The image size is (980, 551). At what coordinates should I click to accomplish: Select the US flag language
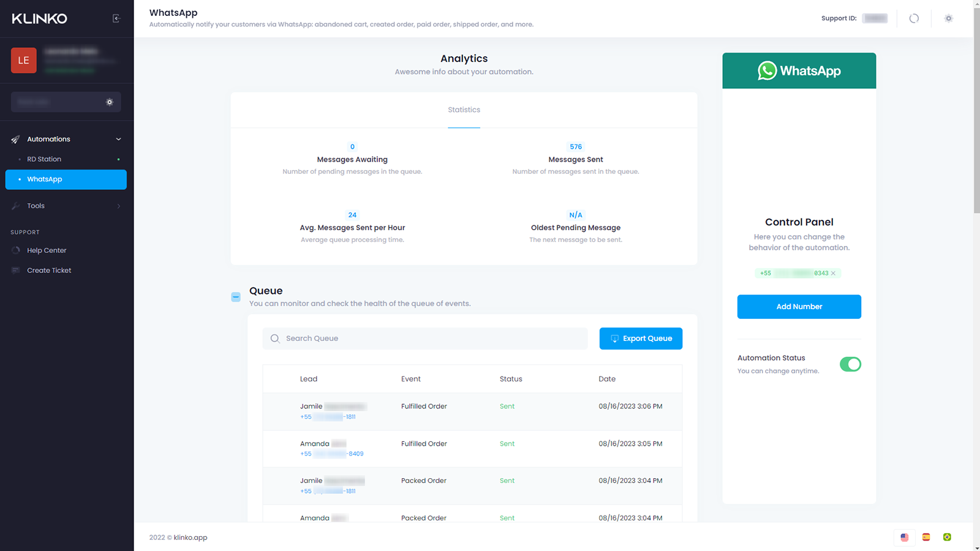point(905,538)
